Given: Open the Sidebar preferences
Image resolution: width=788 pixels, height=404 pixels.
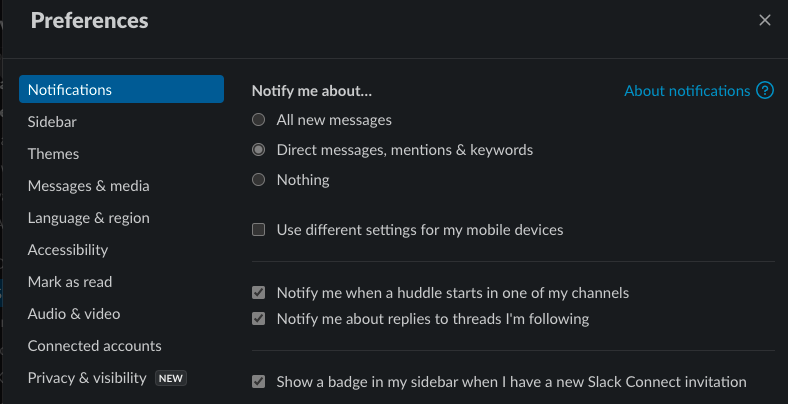Looking at the screenshot, I should (x=52, y=122).
